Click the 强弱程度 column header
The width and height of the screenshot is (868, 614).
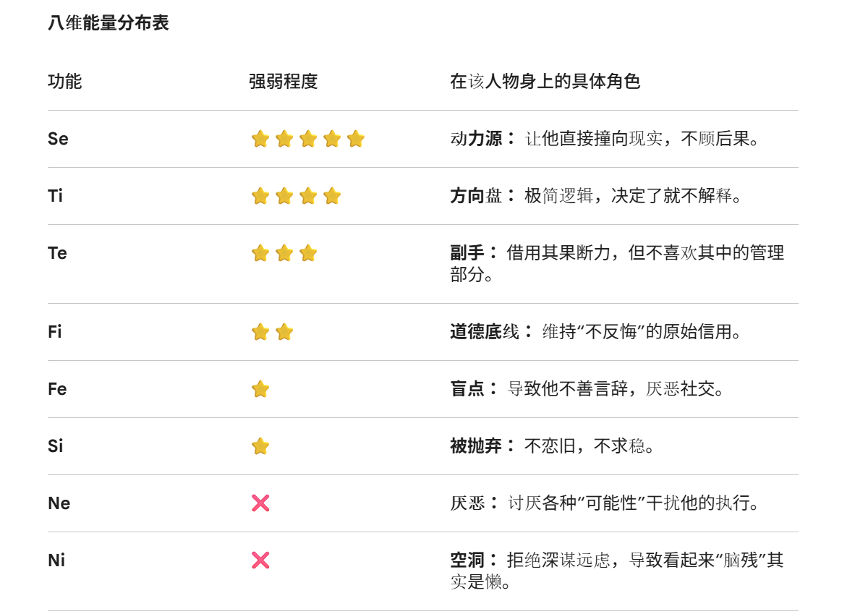click(284, 82)
